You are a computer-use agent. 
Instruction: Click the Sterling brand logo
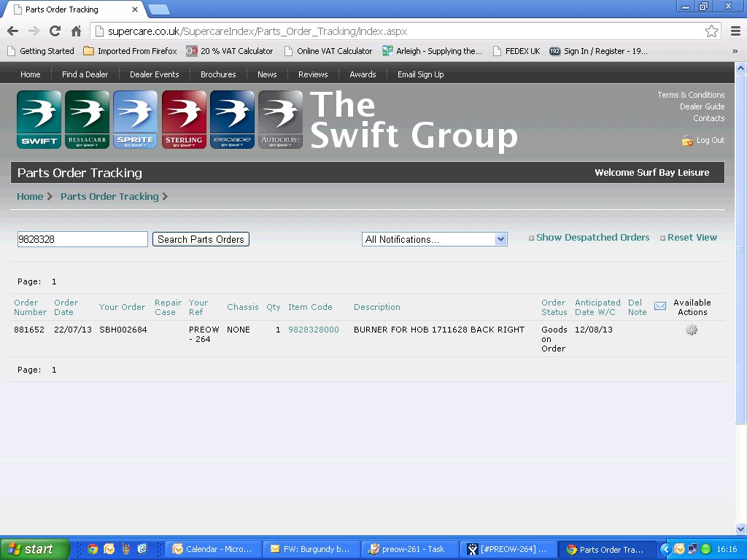coord(184,120)
